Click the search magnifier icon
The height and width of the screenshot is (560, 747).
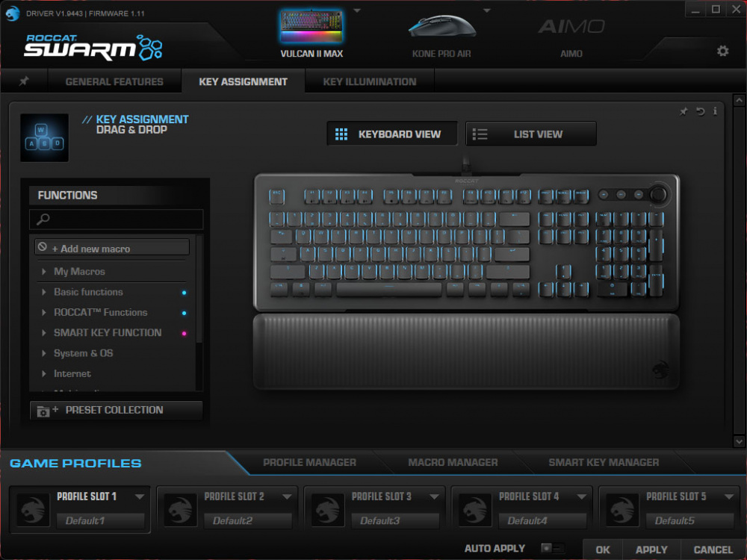click(x=43, y=219)
